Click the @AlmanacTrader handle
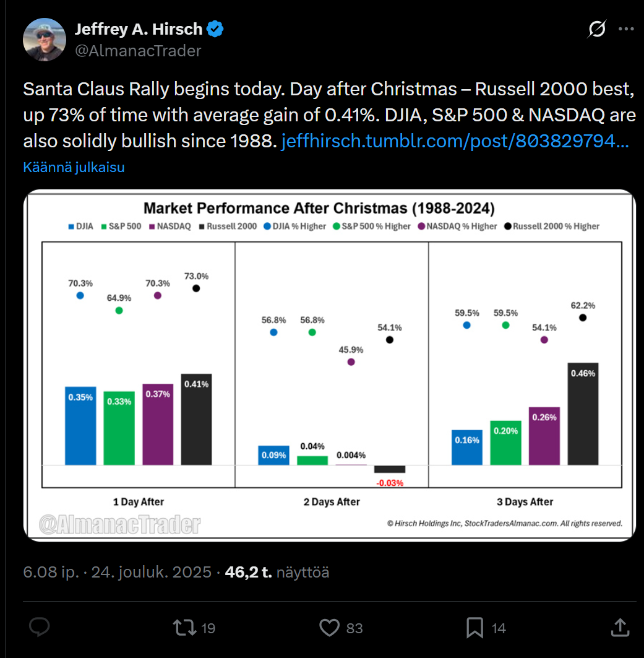 coord(138,51)
